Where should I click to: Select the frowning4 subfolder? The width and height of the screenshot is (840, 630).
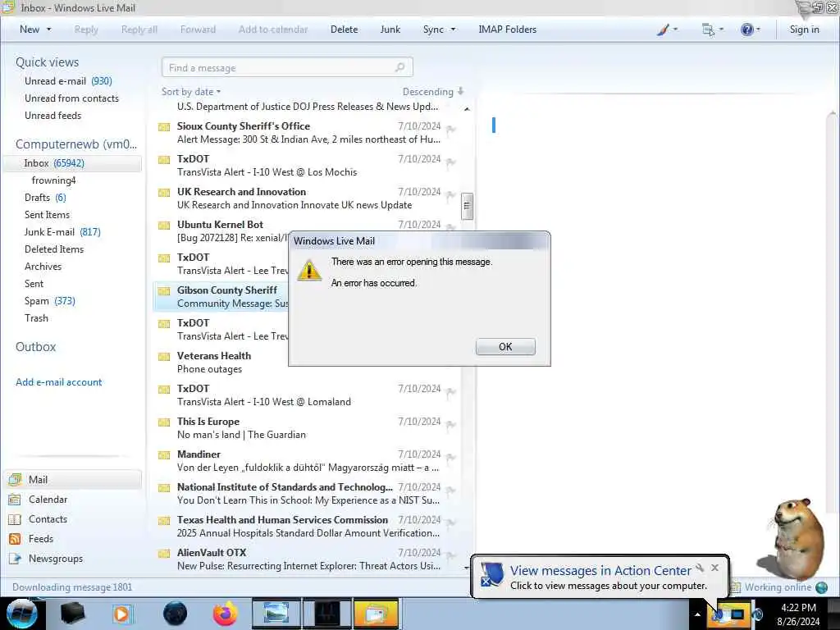coord(53,180)
